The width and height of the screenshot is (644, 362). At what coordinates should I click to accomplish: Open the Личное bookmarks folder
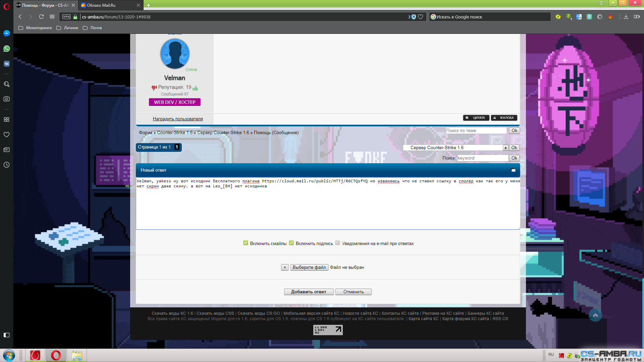67,28
